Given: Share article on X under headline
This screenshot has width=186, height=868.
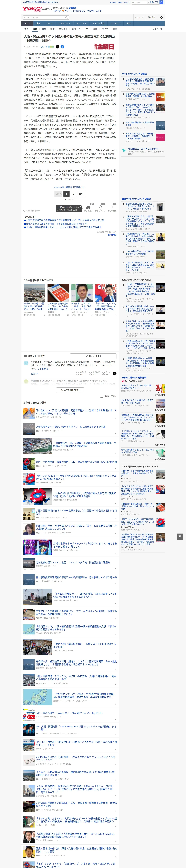Looking at the screenshot, I should click(x=57, y=47).
